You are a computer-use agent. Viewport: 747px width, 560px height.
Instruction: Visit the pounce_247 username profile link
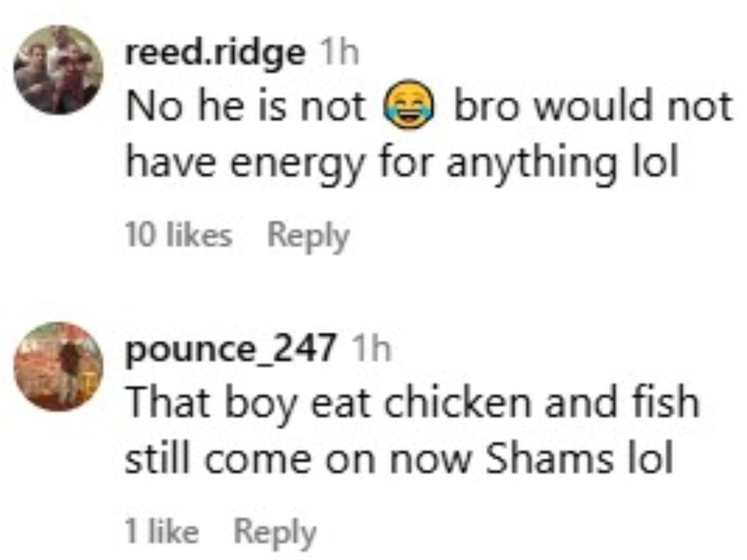click(230, 348)
